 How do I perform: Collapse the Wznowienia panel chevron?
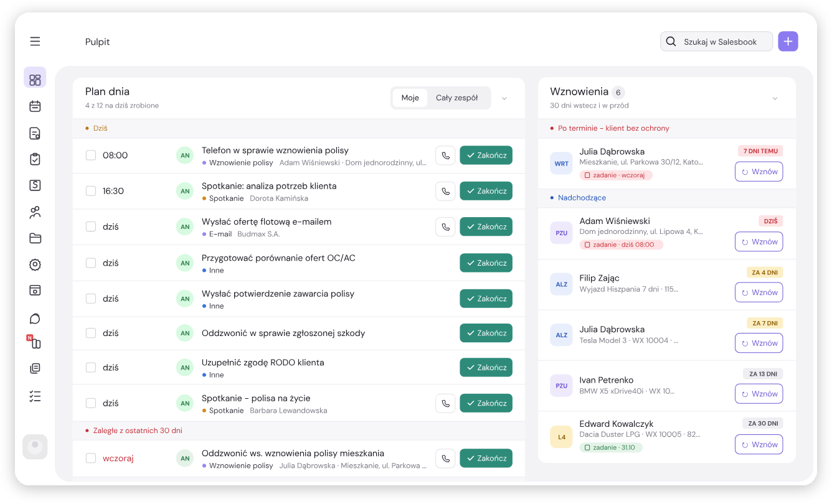tap(775, 98)
